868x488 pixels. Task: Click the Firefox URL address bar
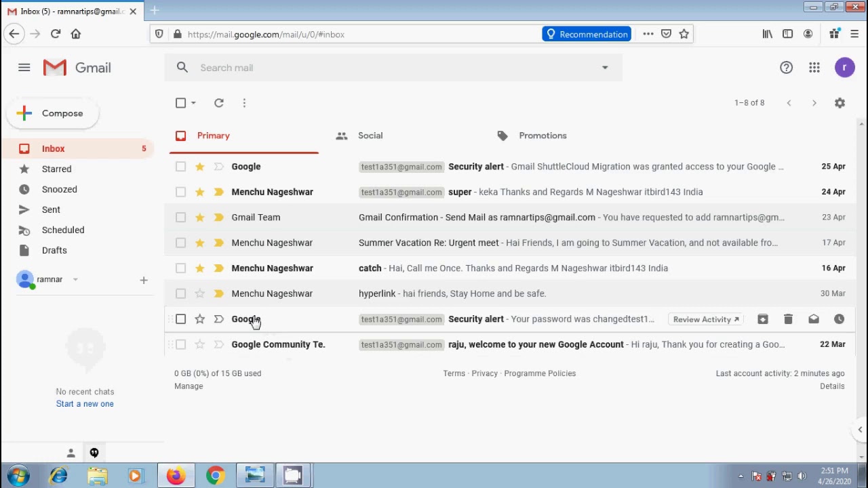click(359, 34)
